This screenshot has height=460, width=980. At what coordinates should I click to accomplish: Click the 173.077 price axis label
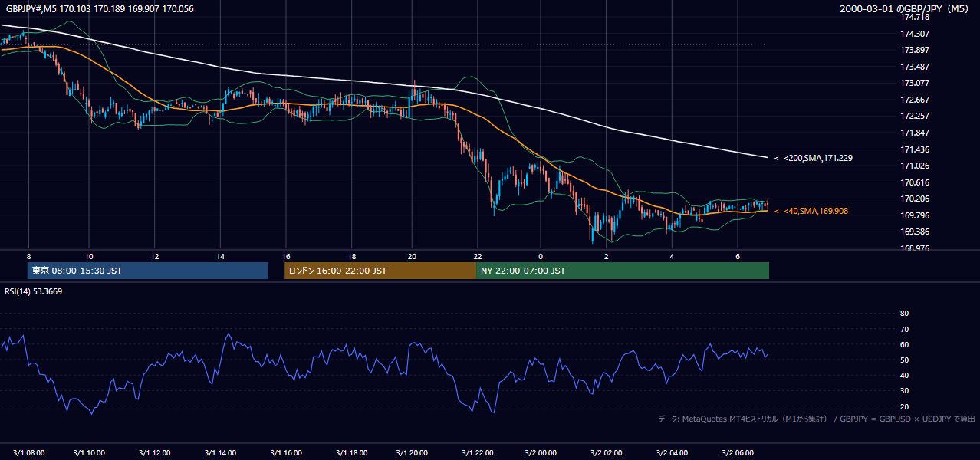915,83
